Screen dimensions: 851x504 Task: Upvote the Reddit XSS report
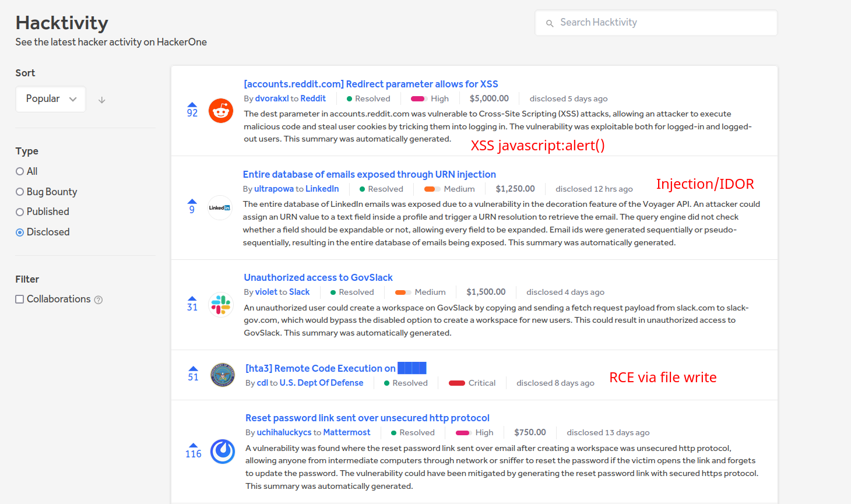point(192,105)
